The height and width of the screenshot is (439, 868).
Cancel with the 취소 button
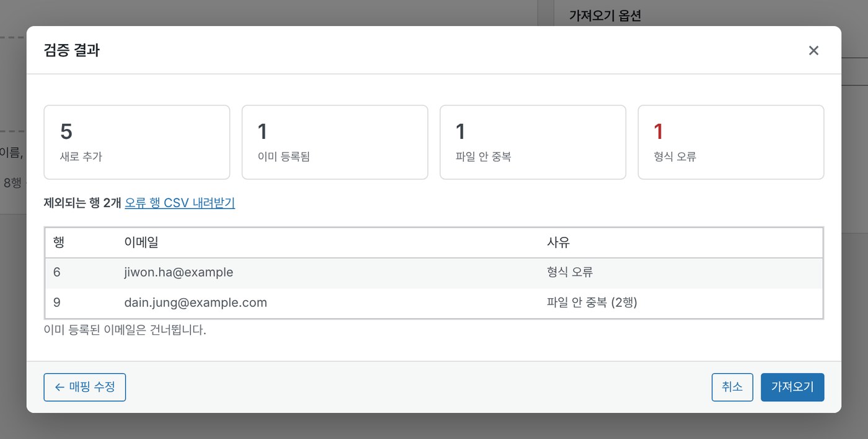point(732,387)
